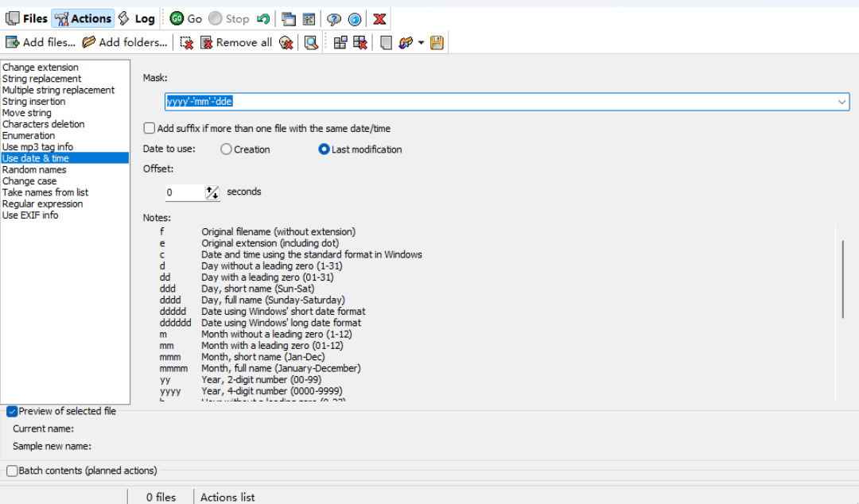The image size is (859, 504).
Task: Switch to the Log tab
Action: [x=136, y=19]
